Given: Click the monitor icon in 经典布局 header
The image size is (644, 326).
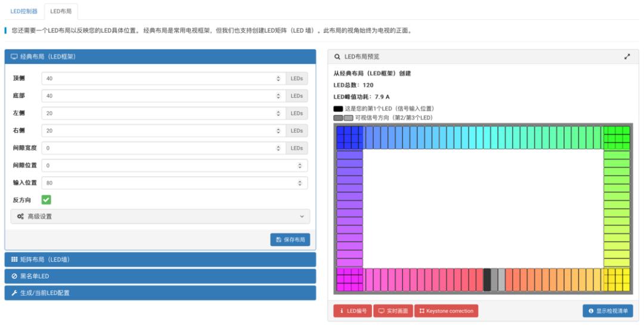Looking at the screenshot, I should (14, 57).
